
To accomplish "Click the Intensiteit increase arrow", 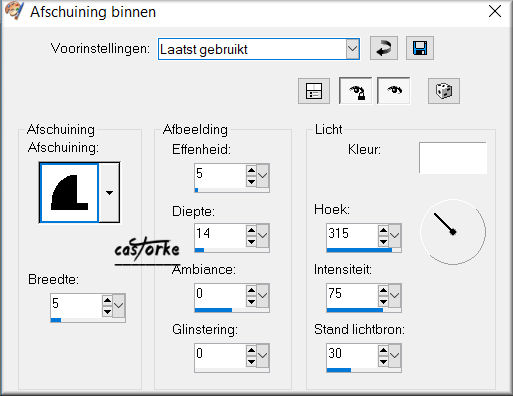I will pos(383,290).
